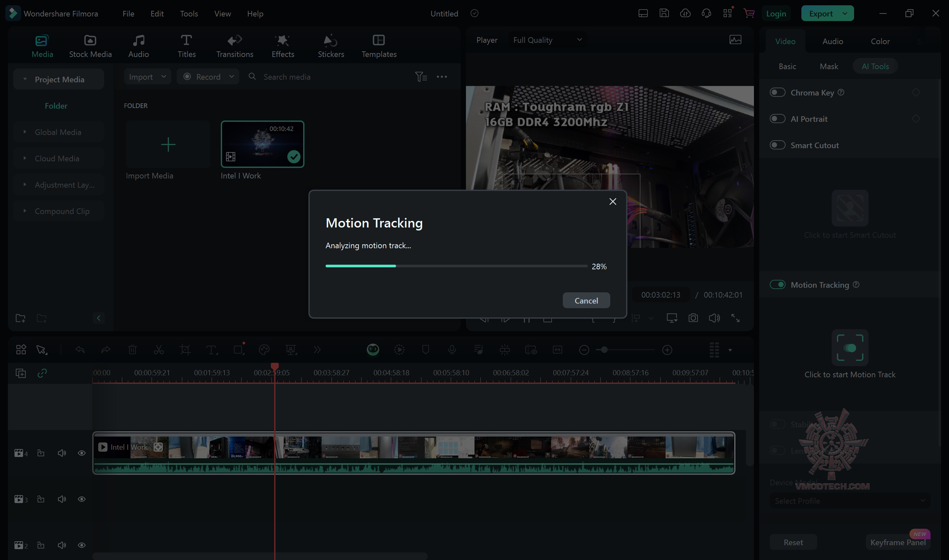Enable the AI Portrait toggle
Screen dimensions: 949x560
click(x=777, y=119)
